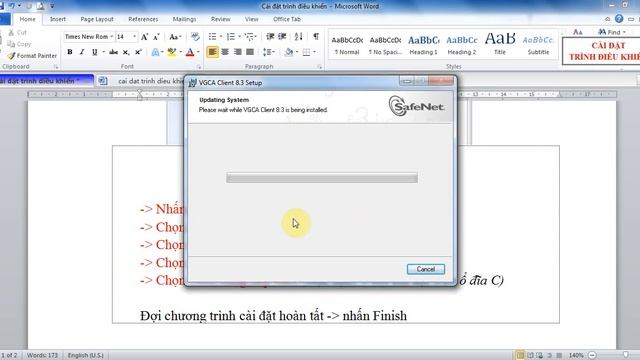Click the Format Painter tool
This screenshot has height=360, width=640.
tap(32, 56)
